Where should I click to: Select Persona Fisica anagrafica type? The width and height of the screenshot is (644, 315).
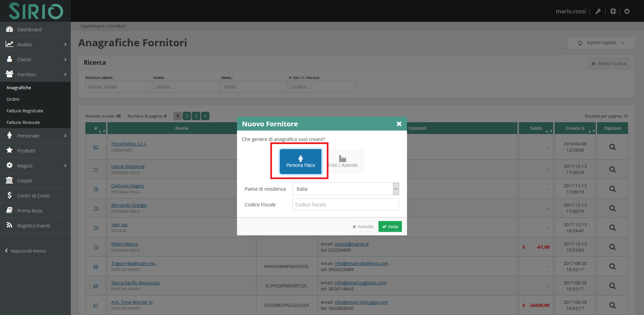click(x=300, y=162)
